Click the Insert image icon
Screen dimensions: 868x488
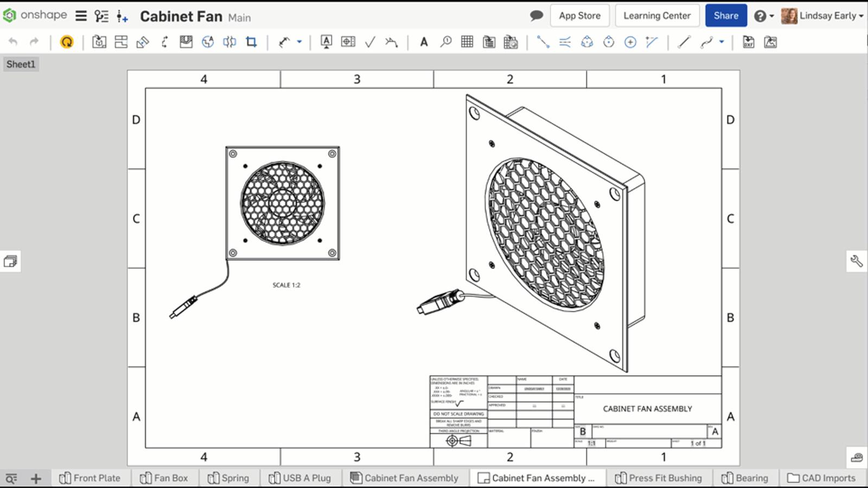(x=770, y=42)
